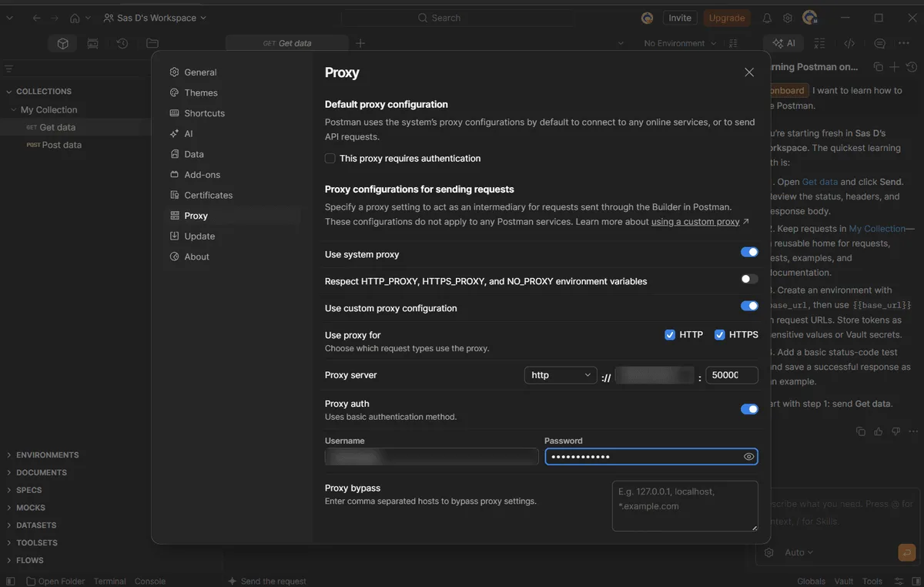Open Terminal in the status bar
924x587 pixels.
click(x=110, y=582)
